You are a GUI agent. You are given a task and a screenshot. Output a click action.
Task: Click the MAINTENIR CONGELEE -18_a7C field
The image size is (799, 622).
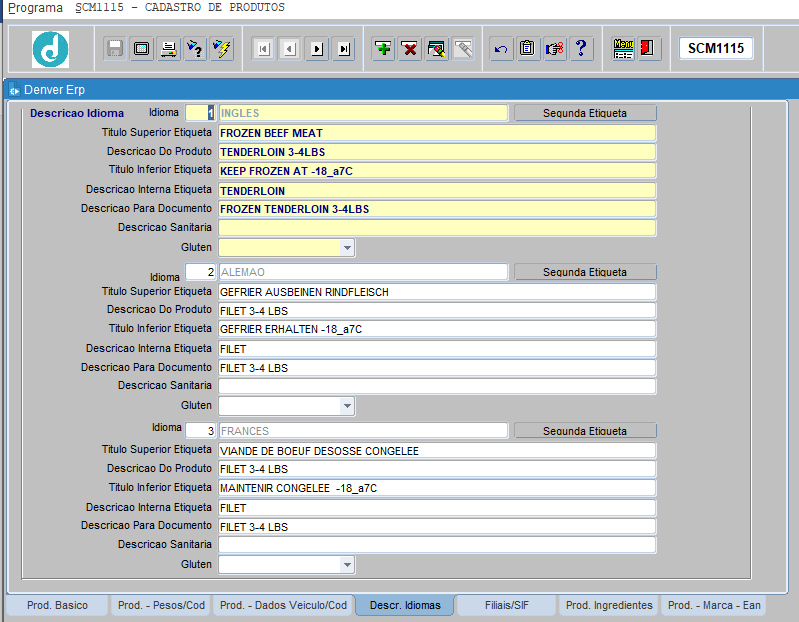click(x=437, y=488)
